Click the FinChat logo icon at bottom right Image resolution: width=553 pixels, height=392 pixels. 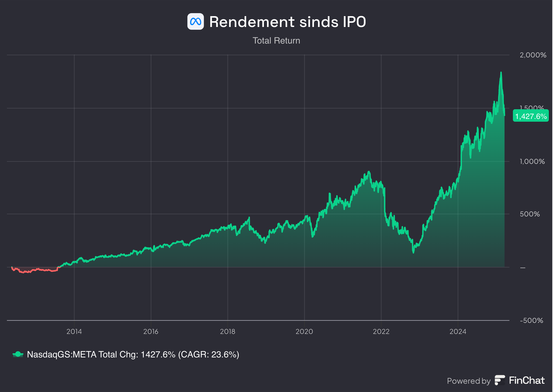coord(500,380)
